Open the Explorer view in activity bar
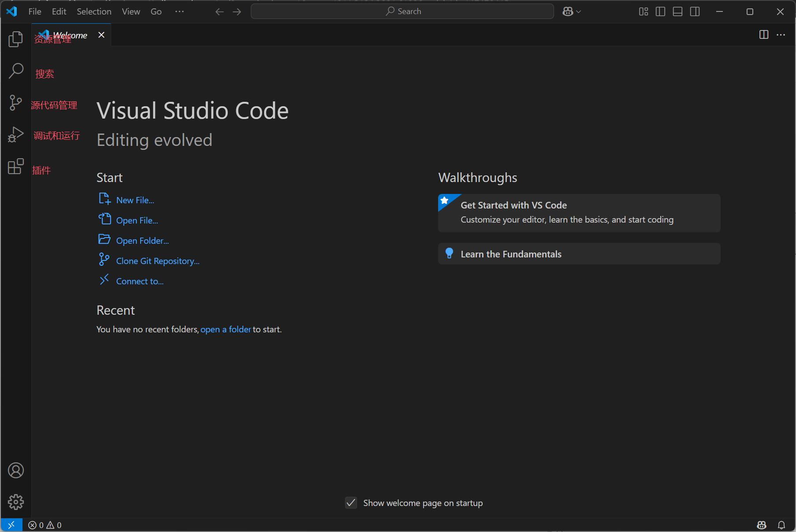This screenshot has width=796, height=532. click(x=16, y=39)
